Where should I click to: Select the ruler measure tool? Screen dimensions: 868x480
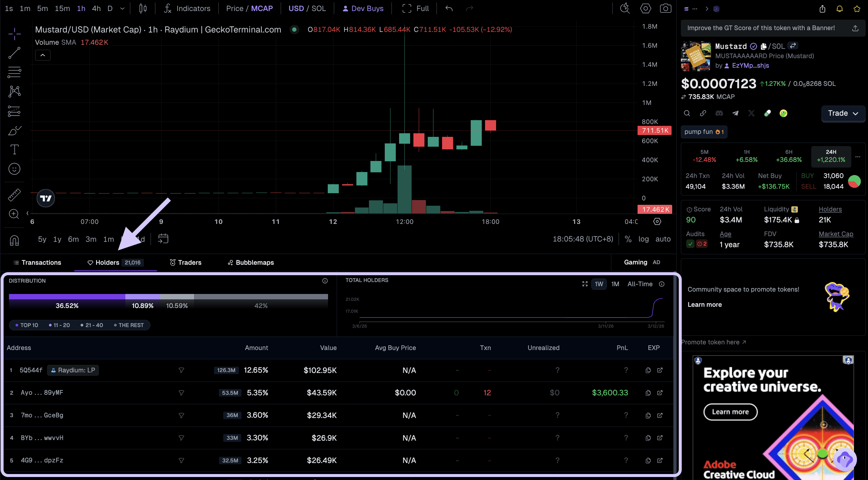pyautogui.click(x=14, y=195)
